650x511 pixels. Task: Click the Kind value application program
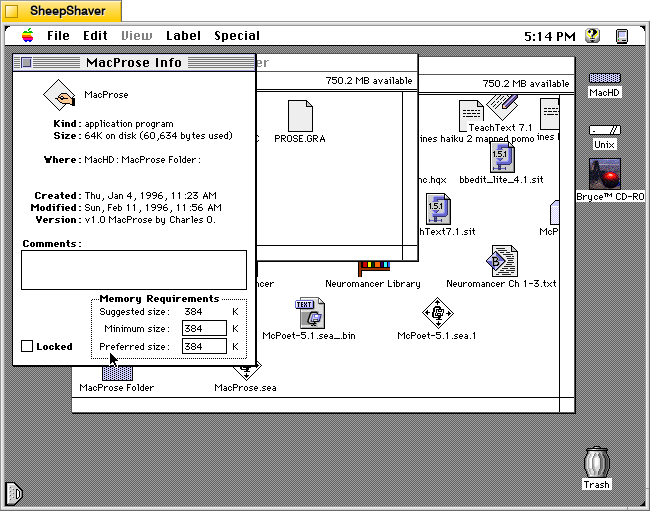coord(129,124)
